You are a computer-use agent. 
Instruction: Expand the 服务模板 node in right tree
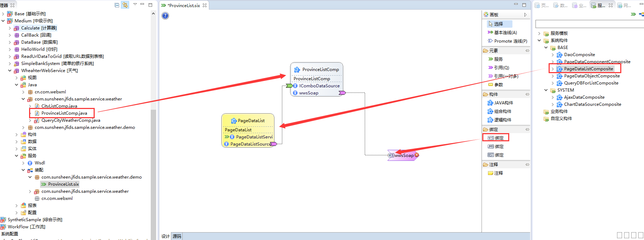coord(539,33)
